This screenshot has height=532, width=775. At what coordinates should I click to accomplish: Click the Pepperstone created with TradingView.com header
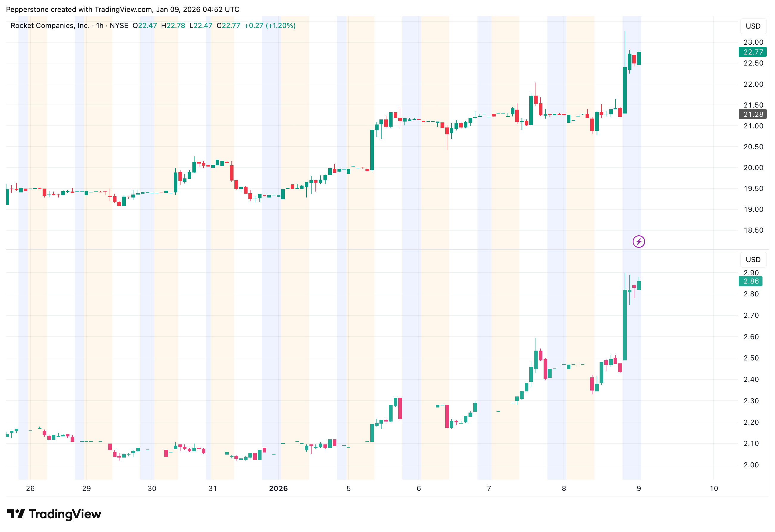point(122,9)
